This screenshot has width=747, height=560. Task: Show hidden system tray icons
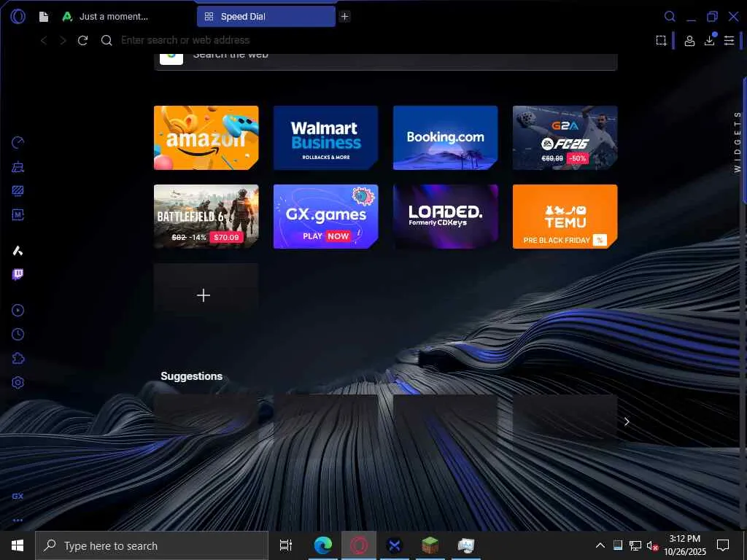600,545
